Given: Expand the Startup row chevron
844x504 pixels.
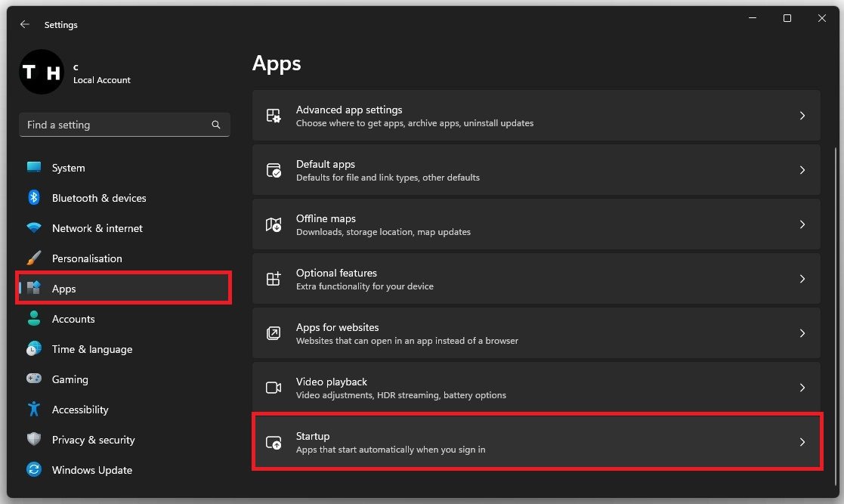Looking at the screenshot, I should [802, 442].
